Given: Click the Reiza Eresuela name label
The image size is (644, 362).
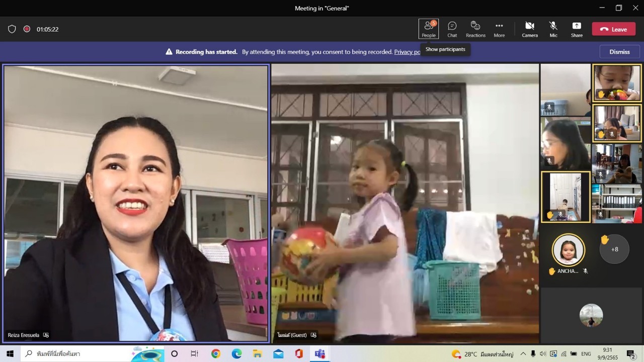Looking at the screenshot, I should click(x=23, y=335).
